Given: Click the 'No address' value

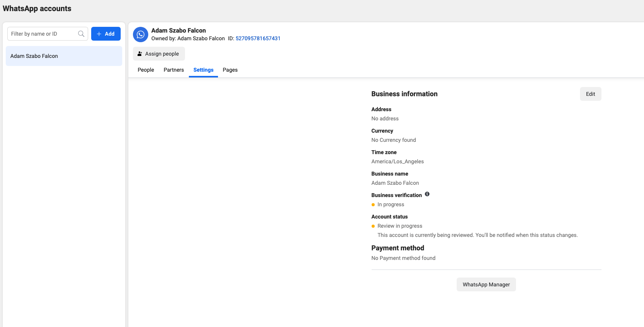Looking at the screenshot, I should (x=385, y=118).
